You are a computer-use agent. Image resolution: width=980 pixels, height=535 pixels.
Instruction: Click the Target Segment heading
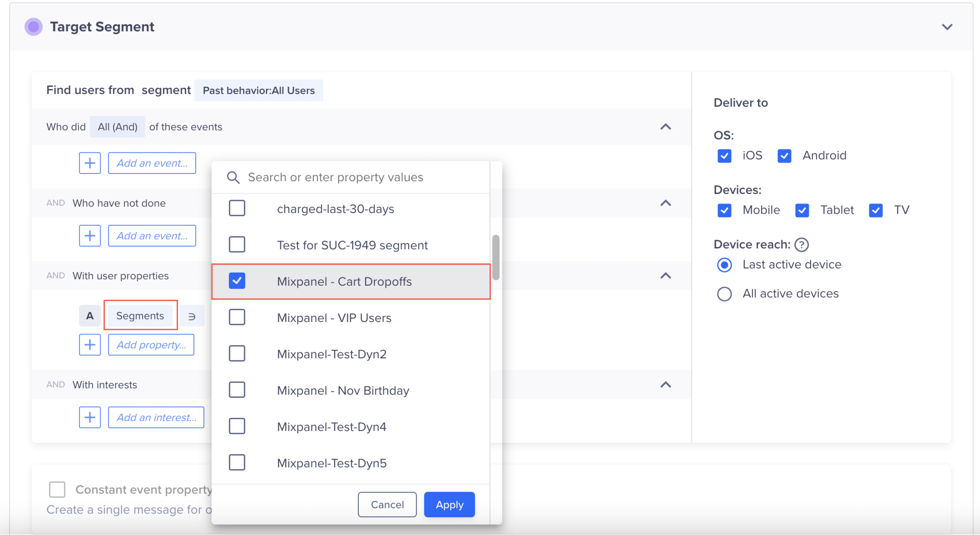click(x=102, y=27)
